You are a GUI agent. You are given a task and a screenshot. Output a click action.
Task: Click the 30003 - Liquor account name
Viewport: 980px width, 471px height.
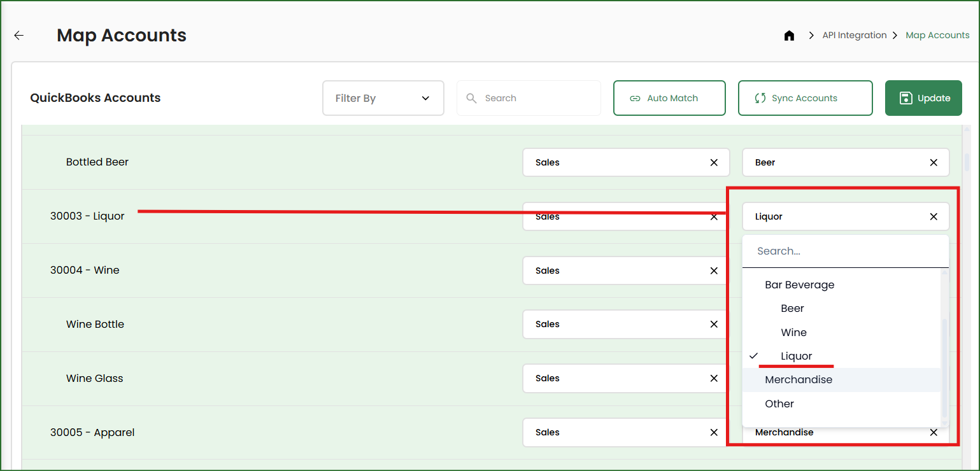pyautogui.click(x=87, y=216)
